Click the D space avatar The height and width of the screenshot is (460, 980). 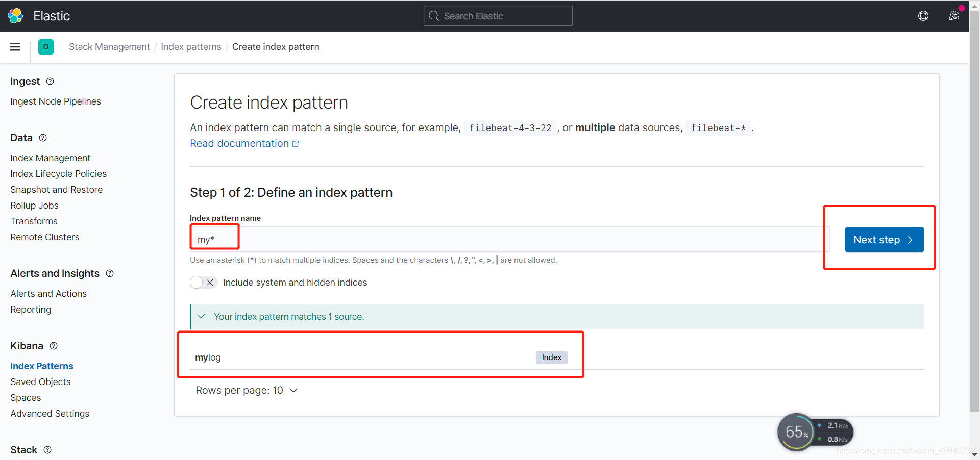(46, 47)
